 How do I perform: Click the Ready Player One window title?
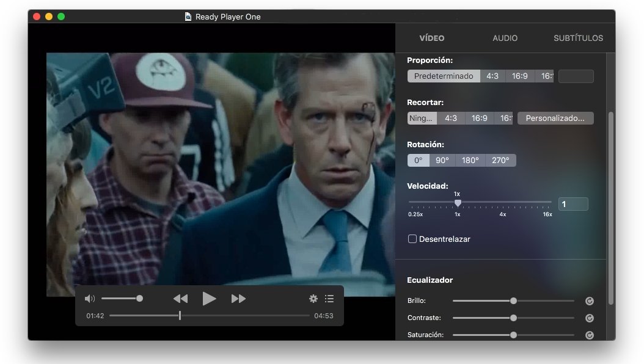[x=228, y=17]
